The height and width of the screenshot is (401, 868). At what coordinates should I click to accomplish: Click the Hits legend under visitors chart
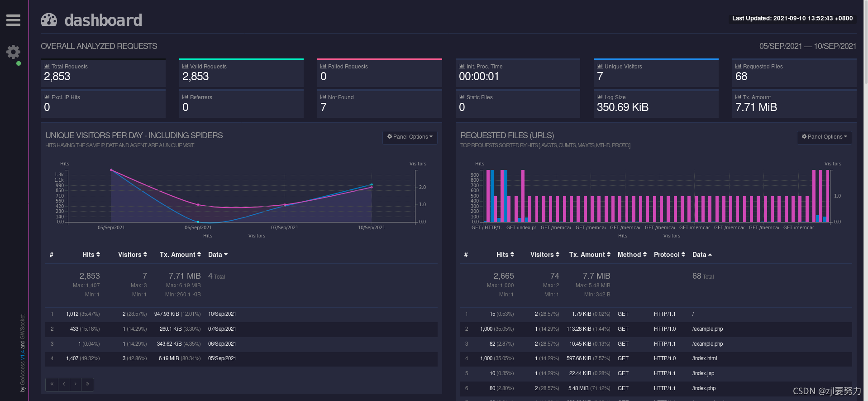(208, 236)
